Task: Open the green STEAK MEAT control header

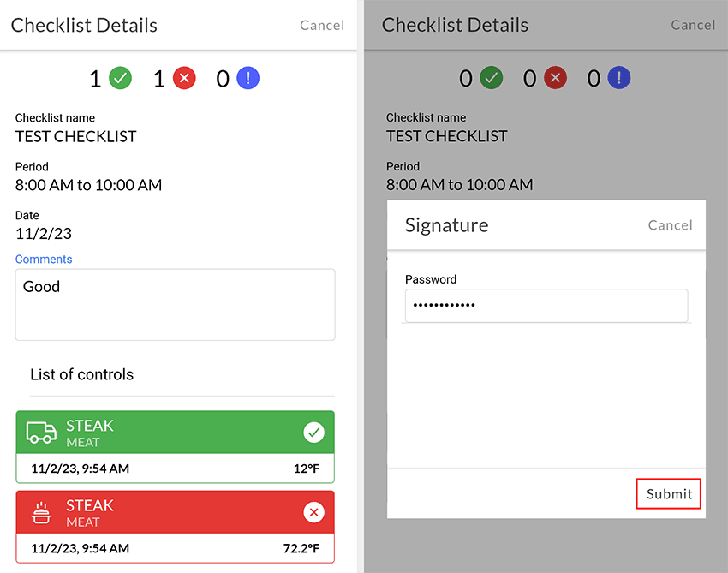Action: click(175, 433)
